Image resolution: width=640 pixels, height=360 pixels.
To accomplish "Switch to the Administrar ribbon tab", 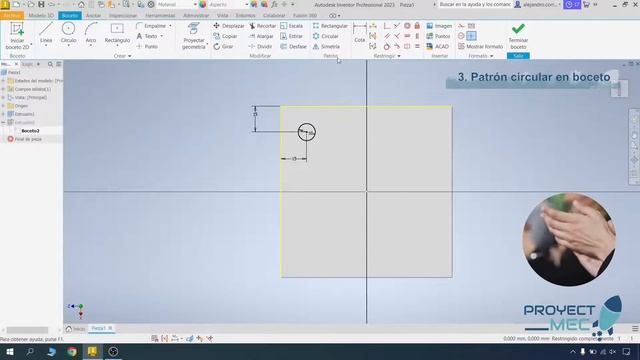I will coord(196,16).
